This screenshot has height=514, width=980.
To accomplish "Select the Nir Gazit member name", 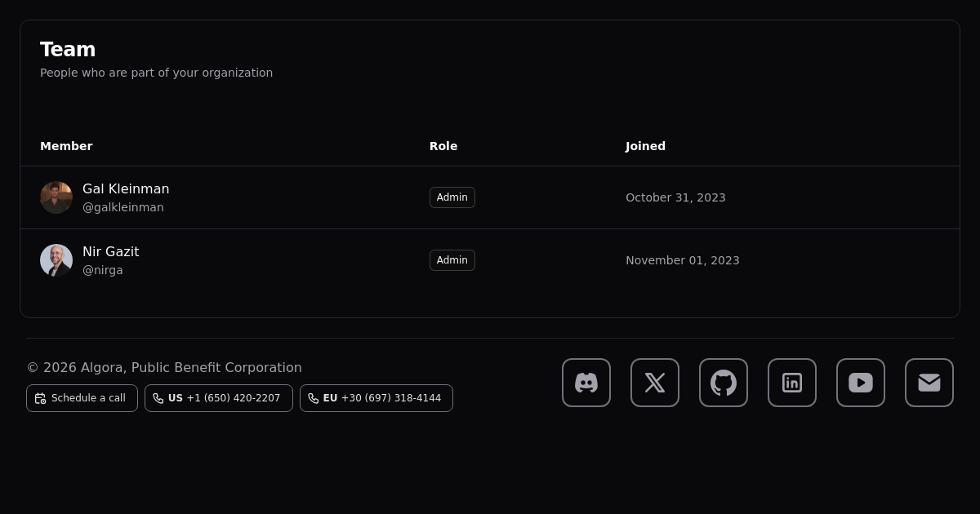I will 110,252.
